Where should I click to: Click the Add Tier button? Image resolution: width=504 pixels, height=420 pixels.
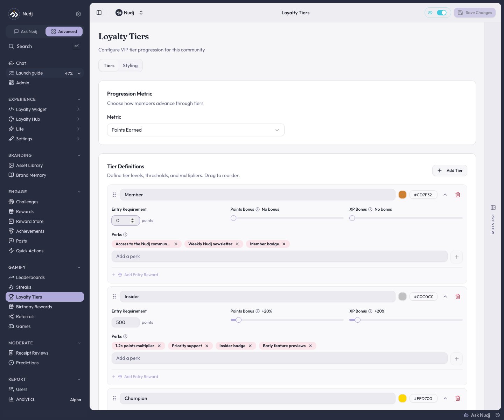(450, 170)
